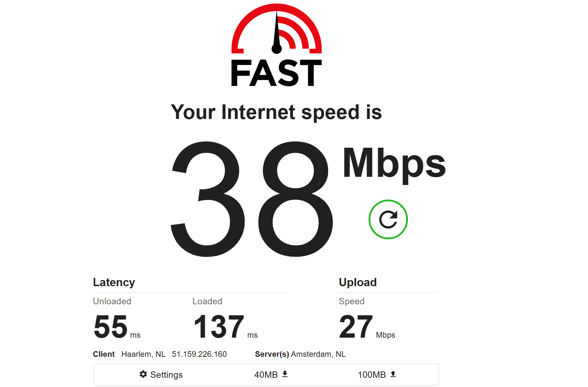
Task: Click the 40MB downloaded data label
Action: pyautogui.click(x=266, y=375)
